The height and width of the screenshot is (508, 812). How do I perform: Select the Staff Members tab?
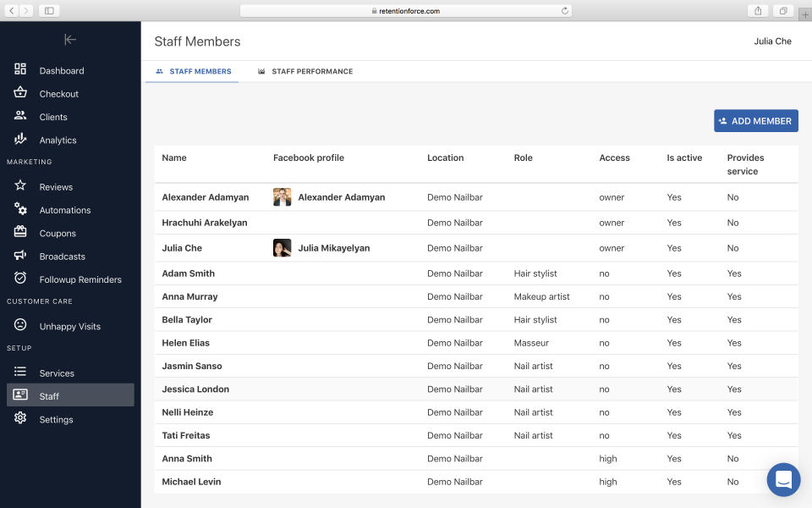click(193, 72)
